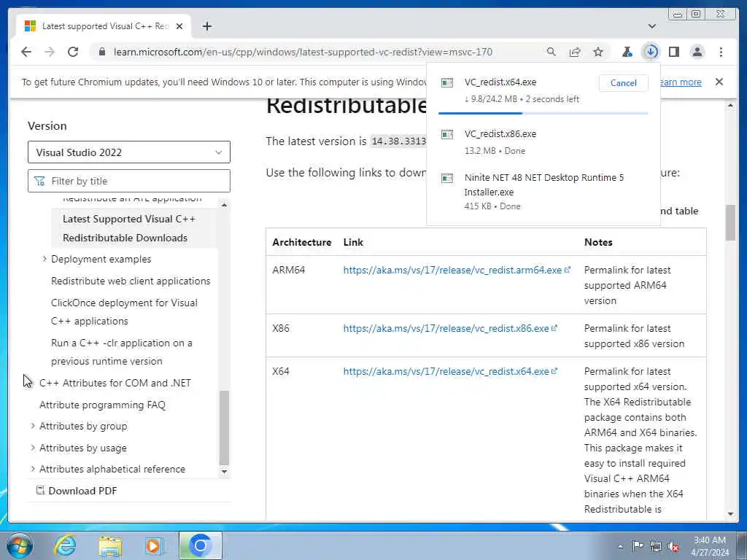This screenshot has height=560, width=747.
Task: Click the vc_redist.arm64.exe link
Action: (x=452, y=270)
